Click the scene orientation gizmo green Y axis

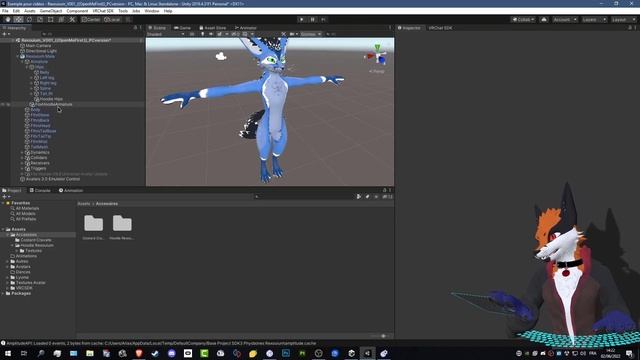click(378, 48)
